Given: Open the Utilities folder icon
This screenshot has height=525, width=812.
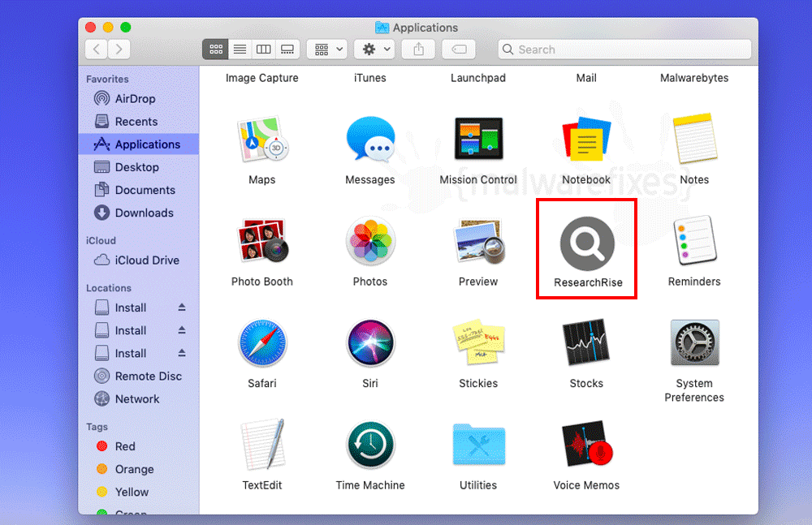Looking at the screenshot, I should (478, 444).
